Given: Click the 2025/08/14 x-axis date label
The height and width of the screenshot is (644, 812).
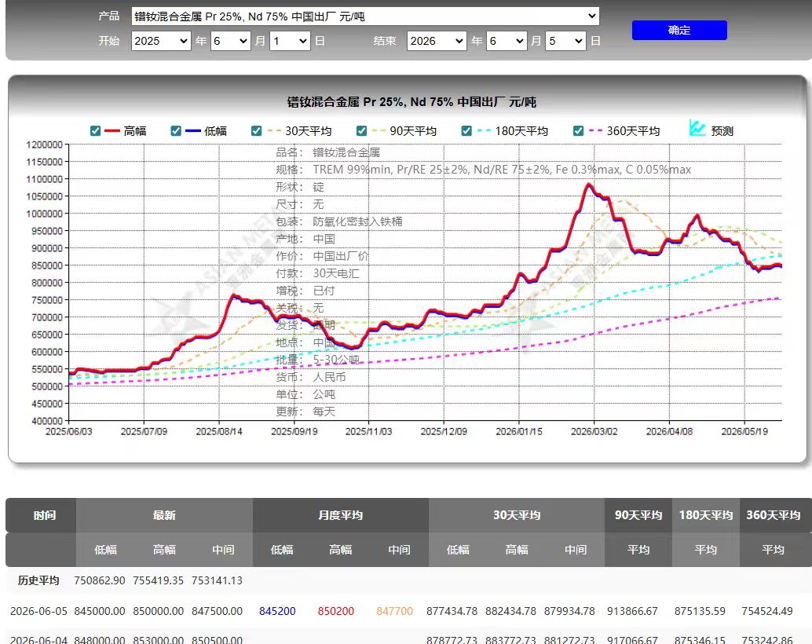Looking at the screenshot, I should pos(219,431).
